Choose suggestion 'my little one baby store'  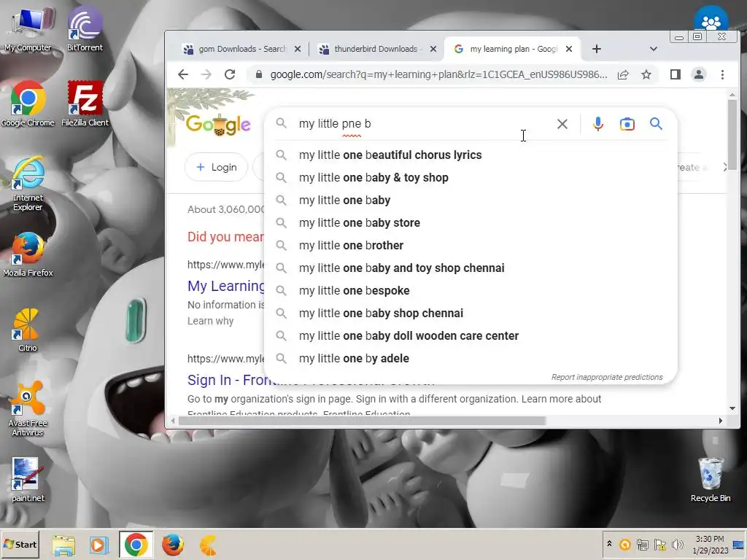click(x=471, y=223)
